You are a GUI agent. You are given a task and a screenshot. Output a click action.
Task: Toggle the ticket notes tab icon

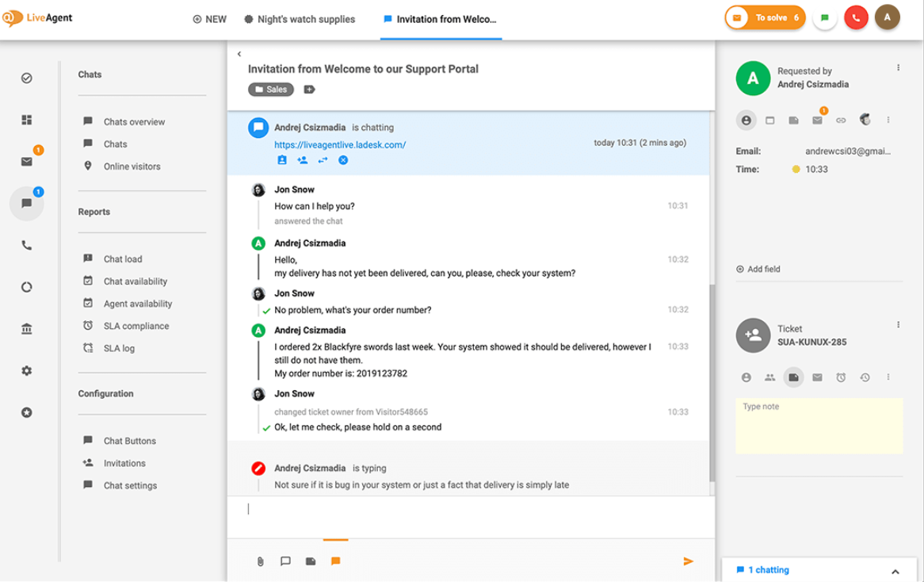(793, 377)
